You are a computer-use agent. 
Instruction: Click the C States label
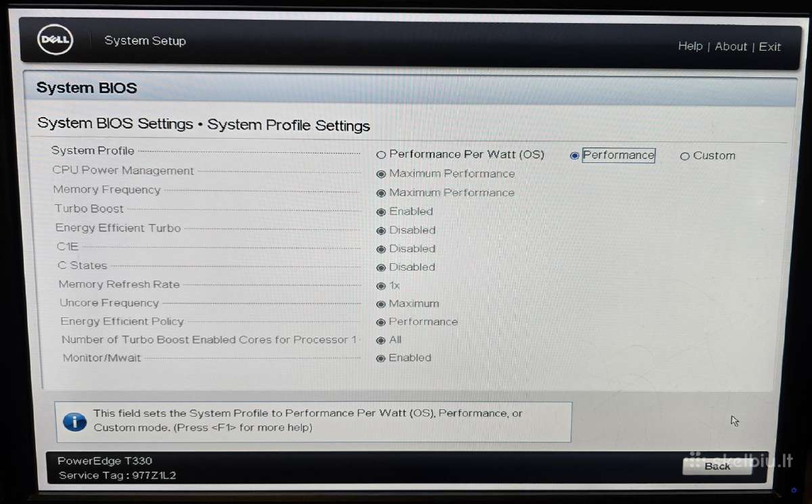[83, 265]
